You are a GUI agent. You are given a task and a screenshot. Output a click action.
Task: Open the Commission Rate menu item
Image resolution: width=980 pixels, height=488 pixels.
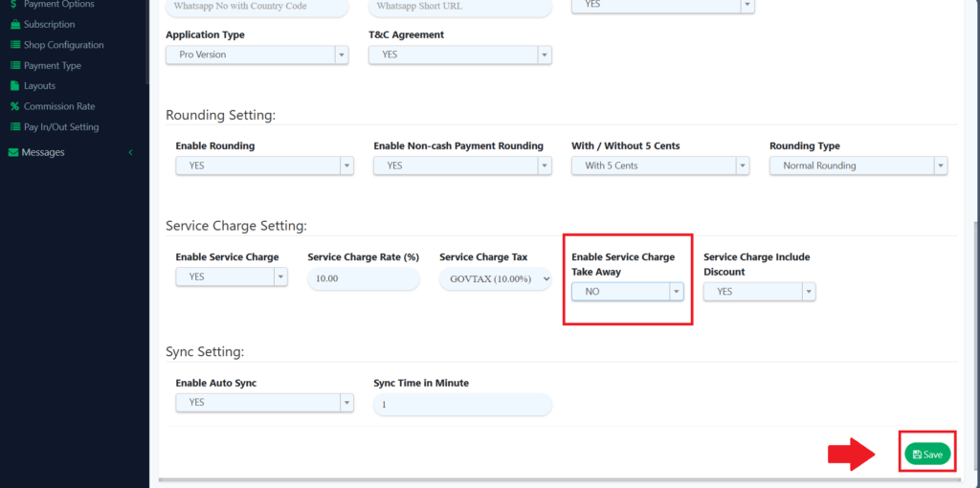(58, 107)
